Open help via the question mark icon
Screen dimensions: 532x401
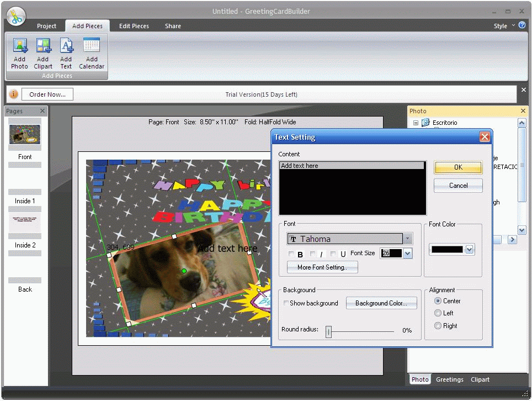click(522, 25)
